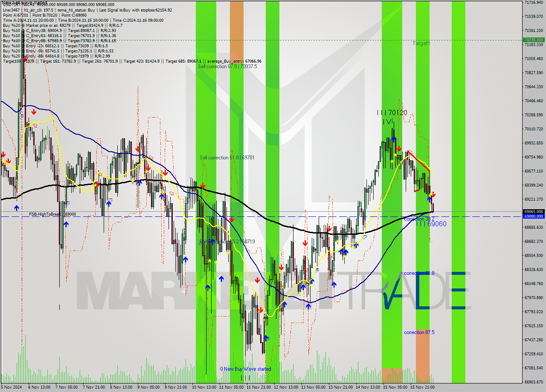This screenshot has width=546, height=392.
Task: Click the 'average_Buy_entry: 67066.96' text
Action: [x=234, y=61]
